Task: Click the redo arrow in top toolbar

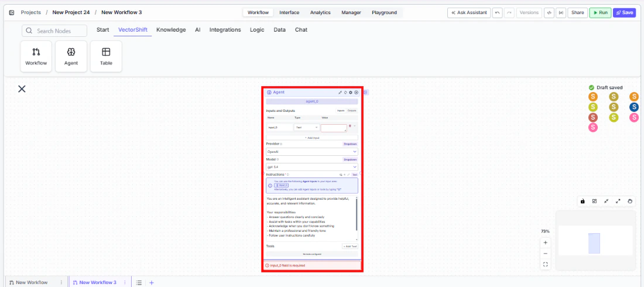Action: pos(509,13)
